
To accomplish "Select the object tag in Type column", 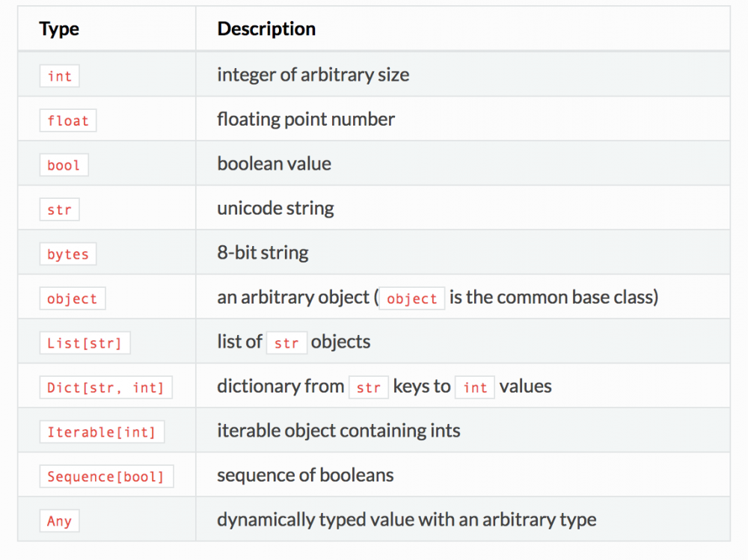I will 72,298.
